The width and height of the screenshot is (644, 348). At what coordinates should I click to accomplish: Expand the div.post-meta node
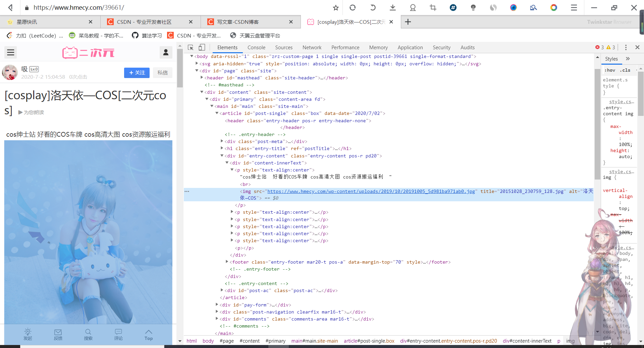pos(222,141)
